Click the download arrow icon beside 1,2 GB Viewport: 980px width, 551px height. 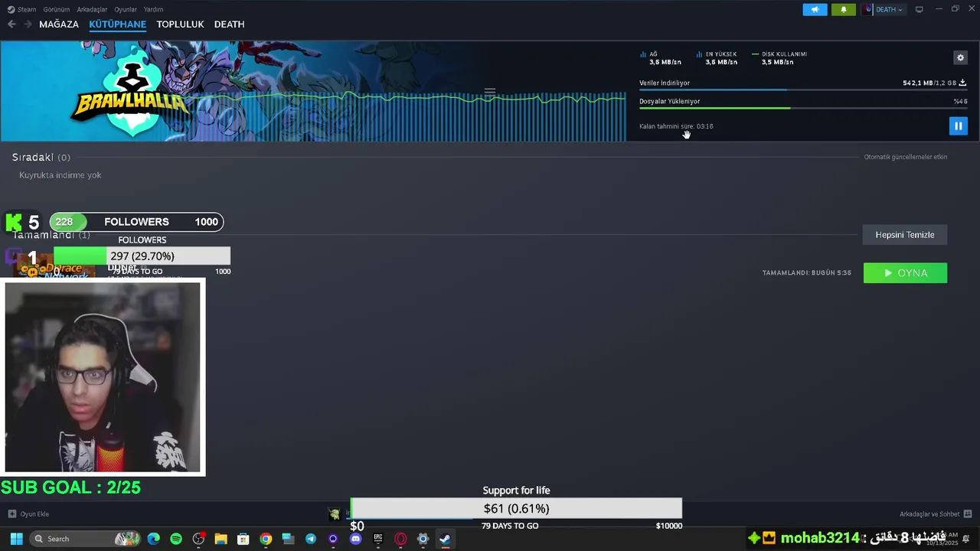[x=962, y=83]
